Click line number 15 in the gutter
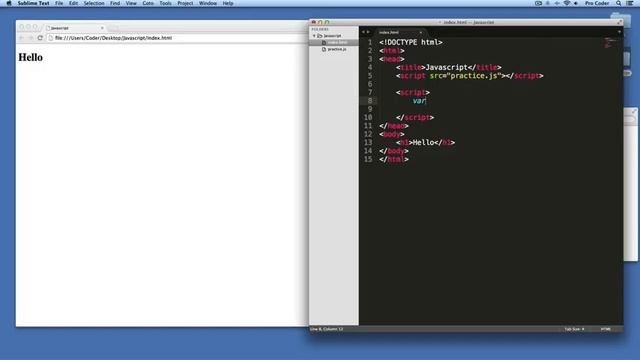This screenshot has height=360, width=640. 368,159
